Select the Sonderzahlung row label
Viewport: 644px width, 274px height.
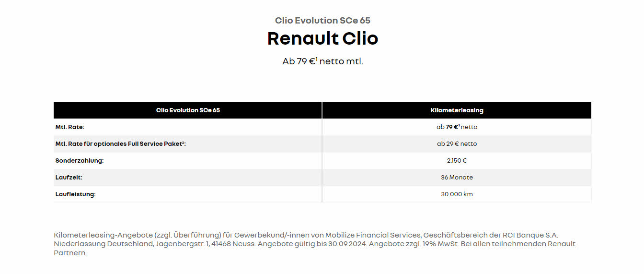point(80,161)
